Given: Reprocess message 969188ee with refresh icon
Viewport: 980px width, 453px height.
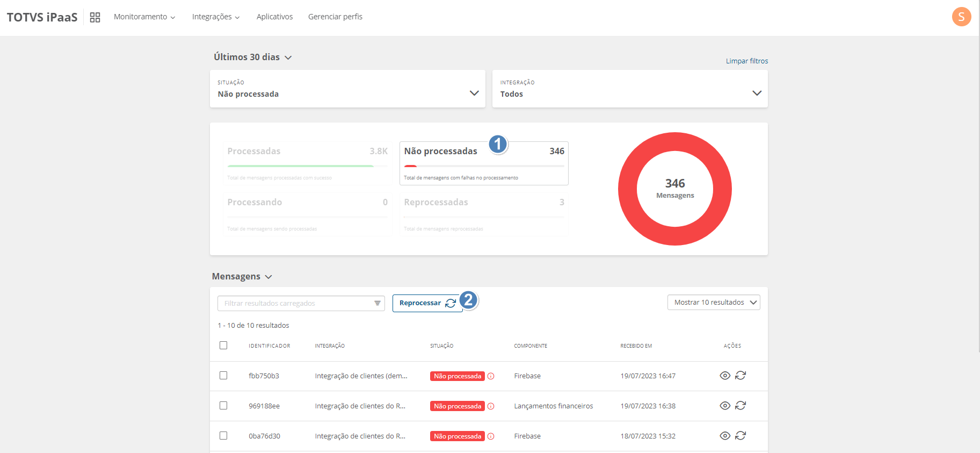Looking at the screenshot, I should coord(741,406).
